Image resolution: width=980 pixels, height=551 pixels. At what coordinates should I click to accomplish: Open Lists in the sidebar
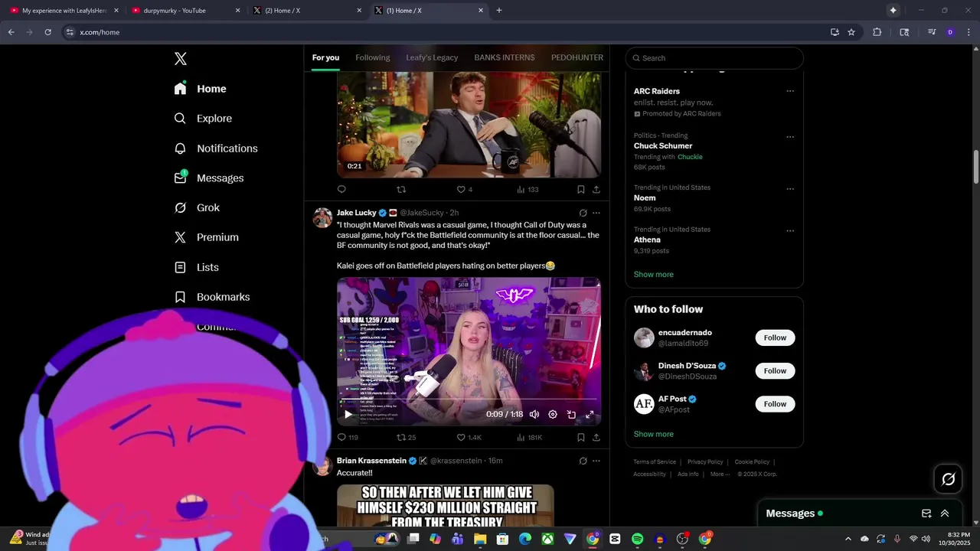[197, 267]
